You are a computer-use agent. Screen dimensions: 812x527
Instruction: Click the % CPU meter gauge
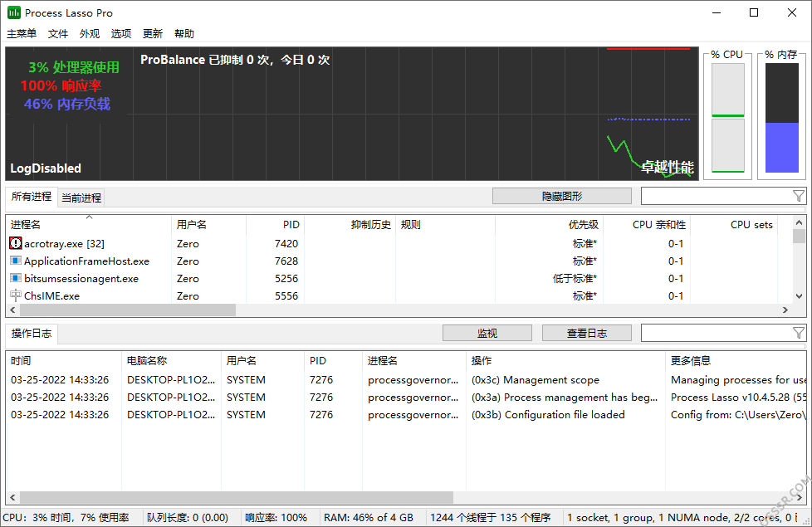point(727,118)
